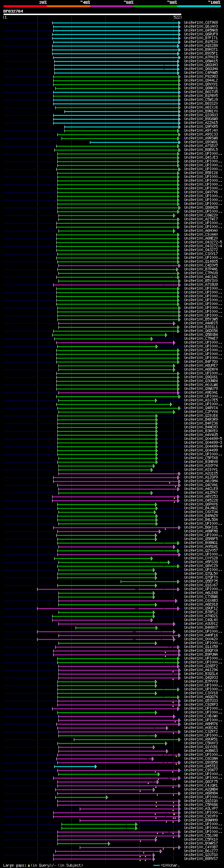Click the white query sequence bar
The image size is (224, 868).
coord(92,14)
